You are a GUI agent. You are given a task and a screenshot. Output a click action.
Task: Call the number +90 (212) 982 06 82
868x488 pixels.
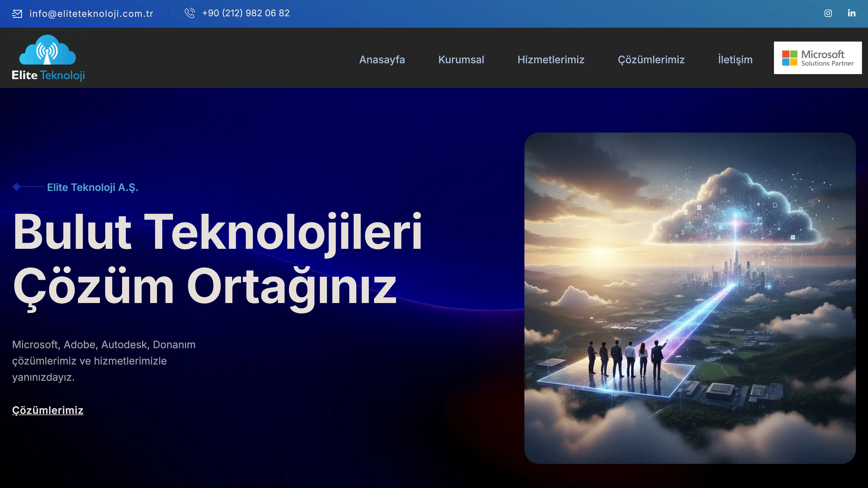pos(246,13)
